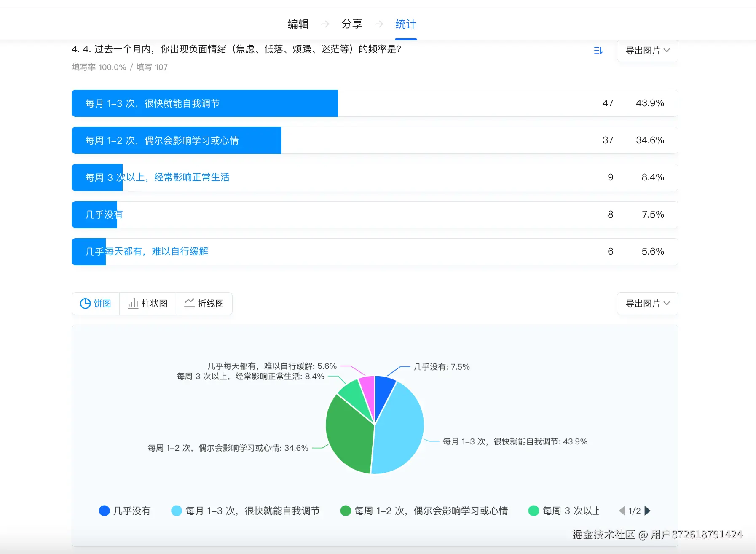Click the 每周 1–2 次 result bar
756x554 pixels.
coord(177,140)
